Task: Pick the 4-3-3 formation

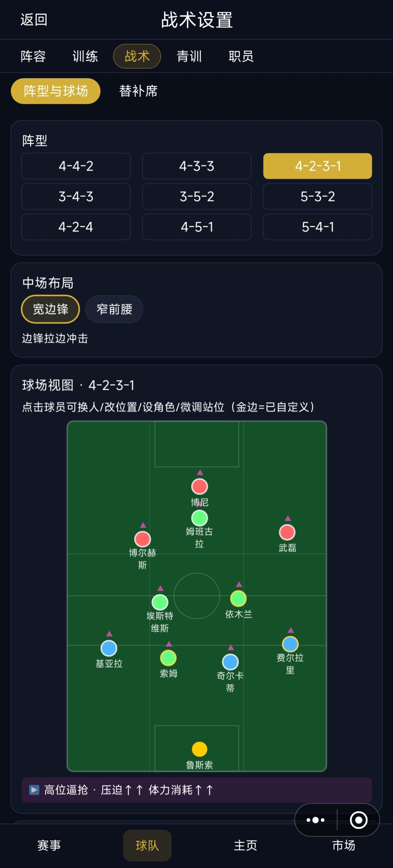Action: point(196,166)
